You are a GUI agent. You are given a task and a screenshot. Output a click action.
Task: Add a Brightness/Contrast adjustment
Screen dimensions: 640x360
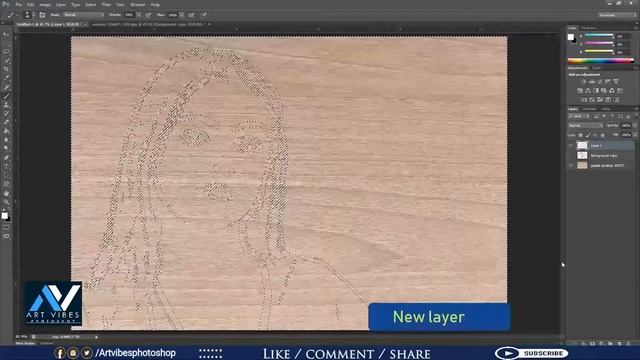(584, 82)
